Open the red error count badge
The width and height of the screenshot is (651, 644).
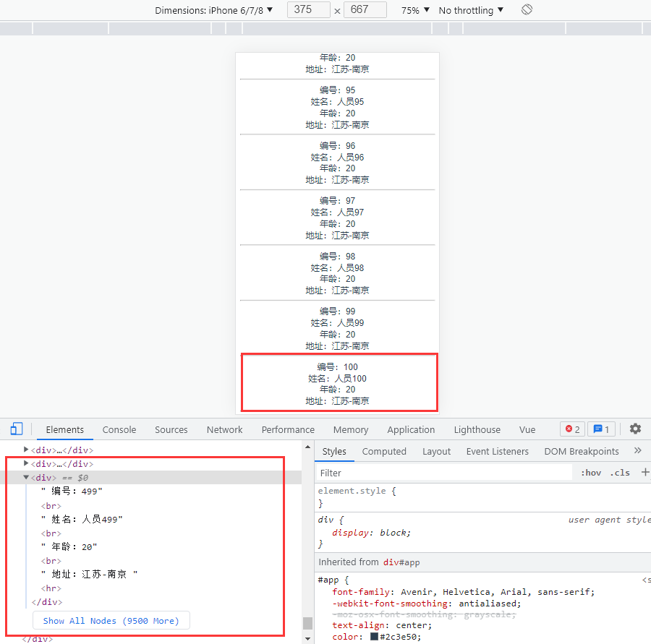571,429
